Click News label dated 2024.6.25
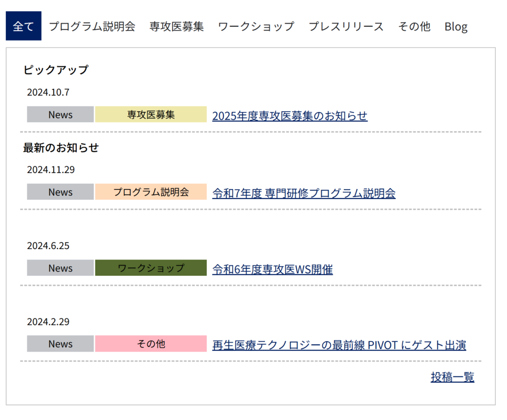 pyautogui.click(x=60, y=268)
